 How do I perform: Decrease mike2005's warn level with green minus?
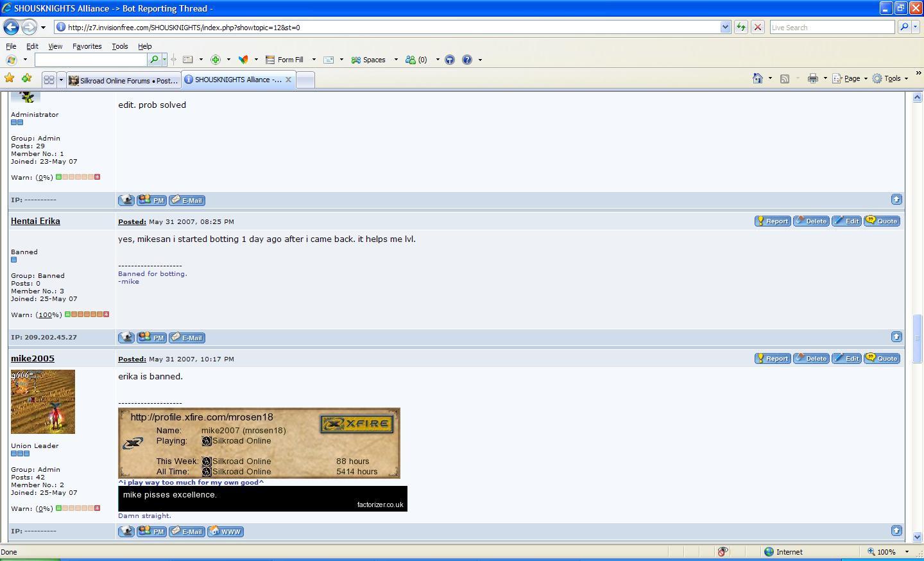tap(58, 508)
